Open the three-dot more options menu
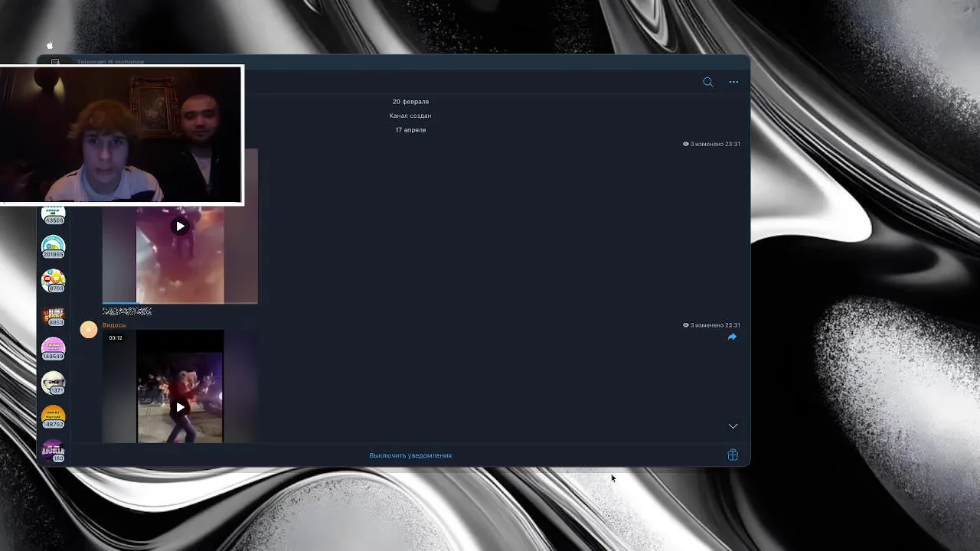980x551 pixels. [x=733, y=82]
